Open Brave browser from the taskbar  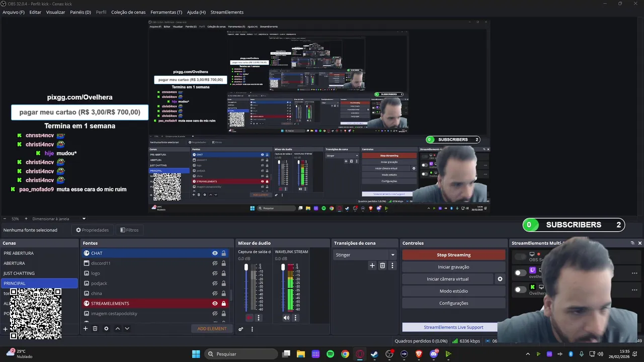419,354
